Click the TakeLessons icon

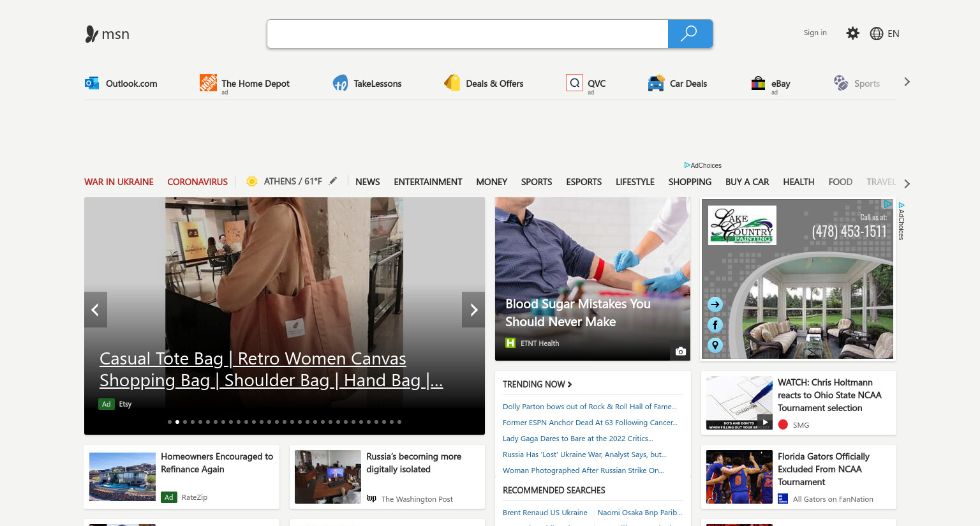[340, 83]
